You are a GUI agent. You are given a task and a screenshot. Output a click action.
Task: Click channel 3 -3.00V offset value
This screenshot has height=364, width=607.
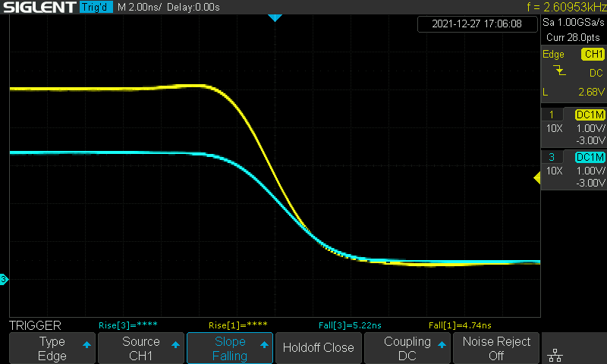[590, 183]
